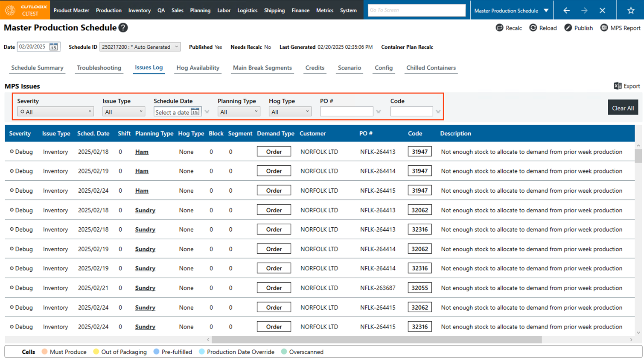Click the Ham planning type link in first row

(x=142, y=152)
